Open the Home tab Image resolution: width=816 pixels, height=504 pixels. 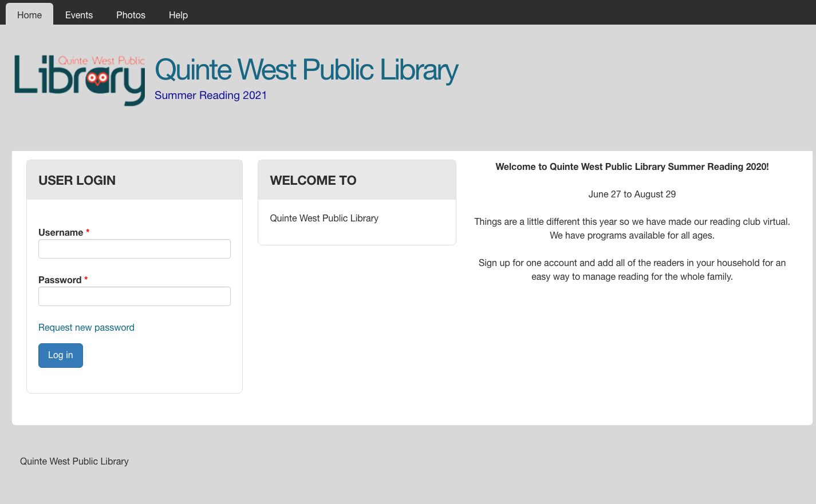click(x=29, y=14)
